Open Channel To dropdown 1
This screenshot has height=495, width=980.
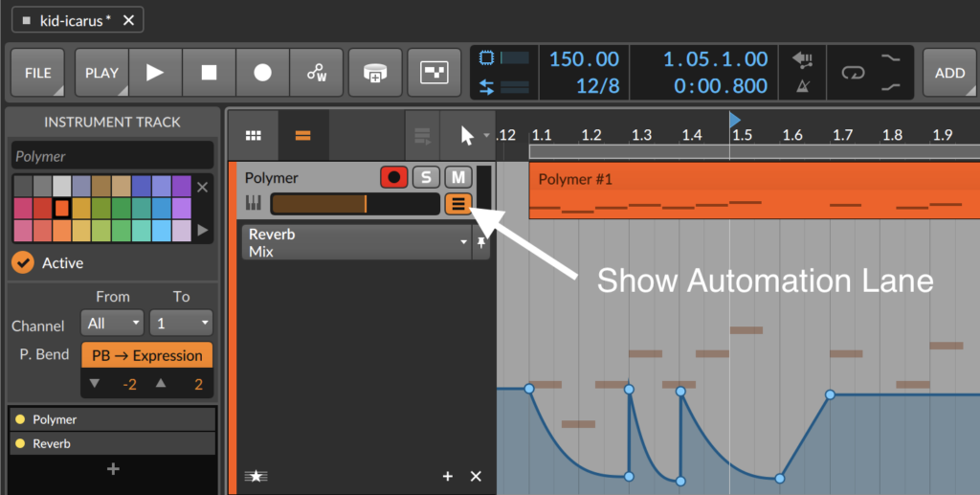[181, 323]
